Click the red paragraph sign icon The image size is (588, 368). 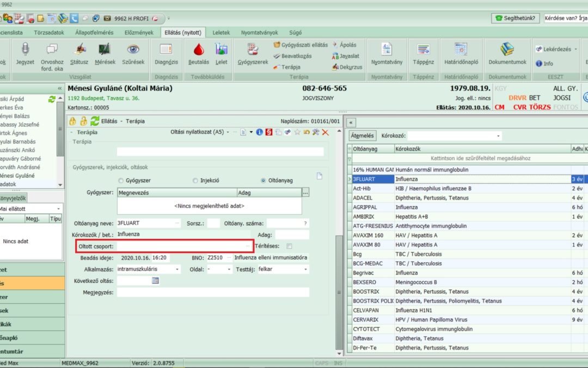coord(269,132)
